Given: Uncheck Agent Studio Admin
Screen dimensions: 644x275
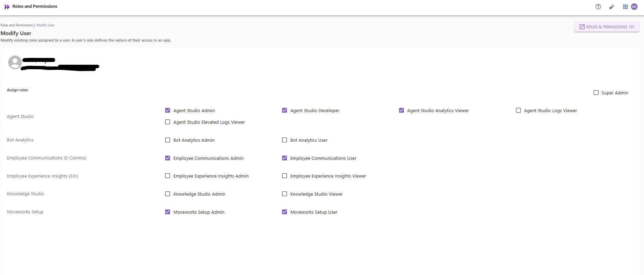Looking at the screenshot, I should click(x=167, y=110).
